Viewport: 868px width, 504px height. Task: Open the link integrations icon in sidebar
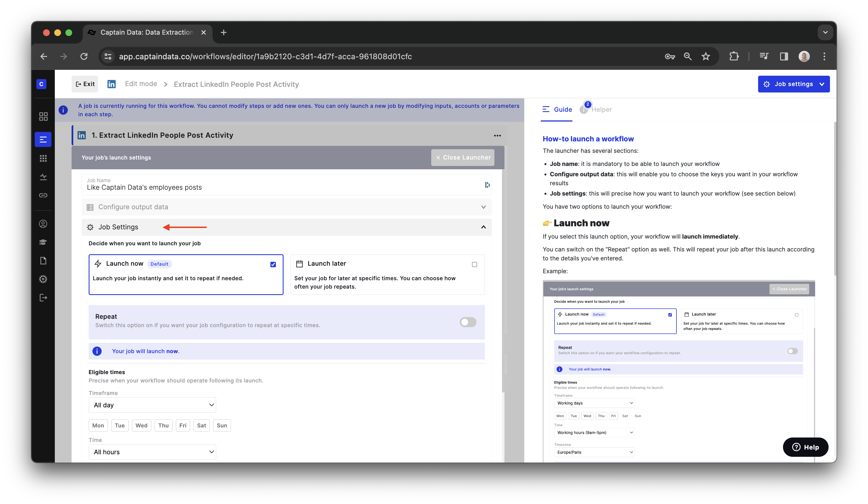pyautogui.click(x=43, y=195)
